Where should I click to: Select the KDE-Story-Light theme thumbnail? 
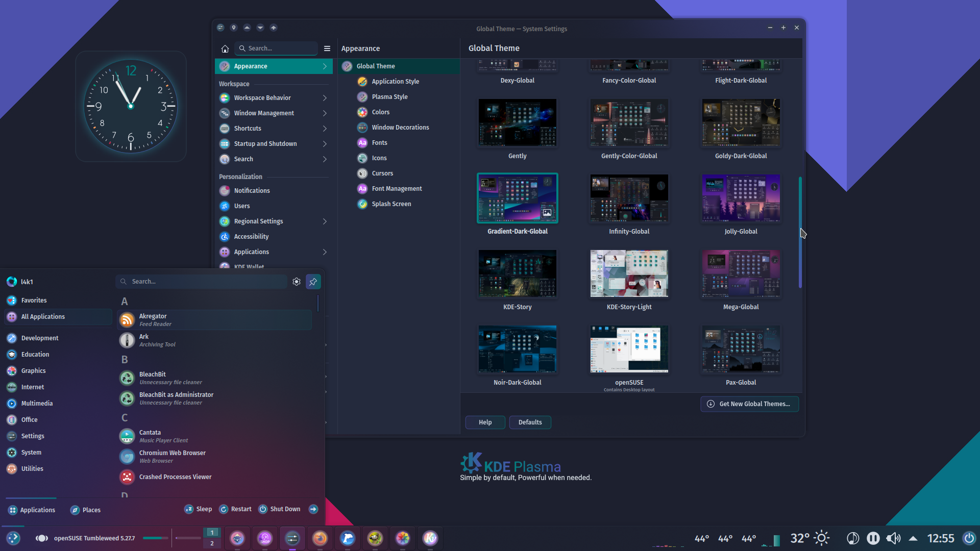(x=629, y=273)
